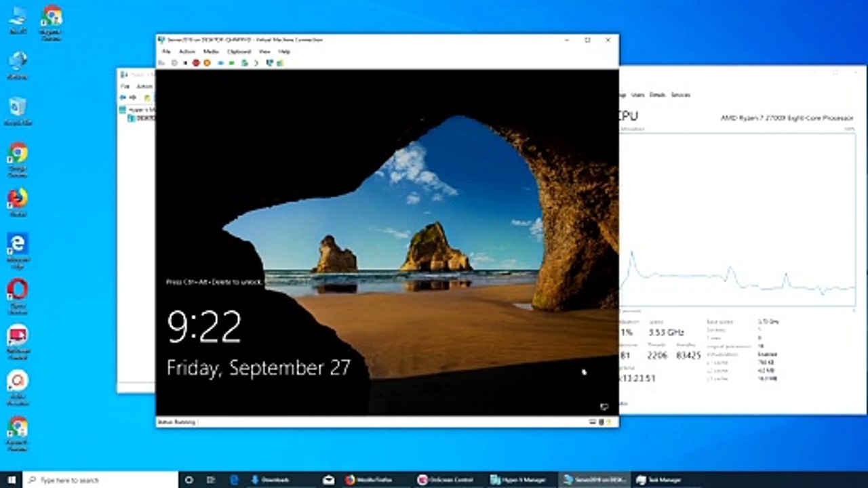Screen dimensions: 868x488
Task: Open Windows Start menu
Action: (12, 480)
